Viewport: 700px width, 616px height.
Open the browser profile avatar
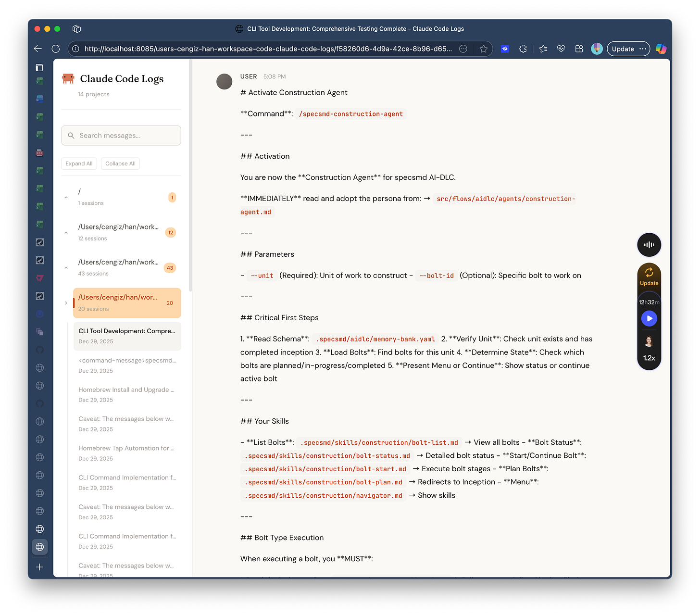[597, 49]
